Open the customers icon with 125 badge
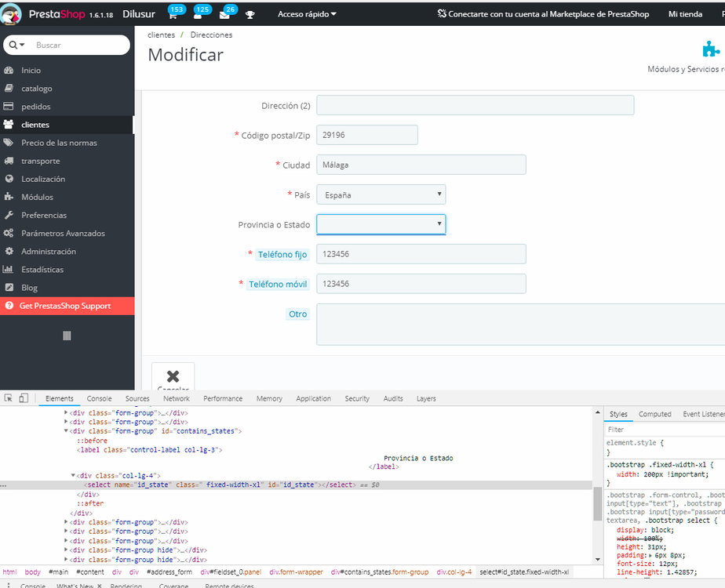This screenshot has width=725, height=588. [x=198, y=15]
